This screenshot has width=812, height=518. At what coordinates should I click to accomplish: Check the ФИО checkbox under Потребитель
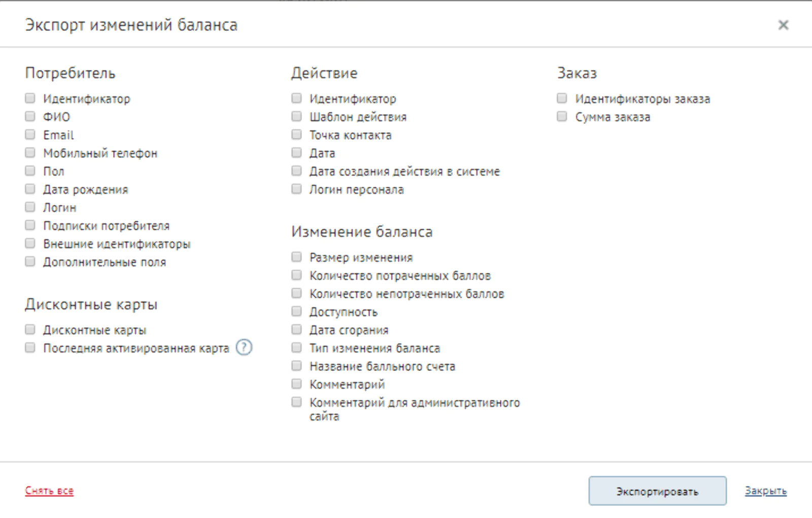(30, 116)
